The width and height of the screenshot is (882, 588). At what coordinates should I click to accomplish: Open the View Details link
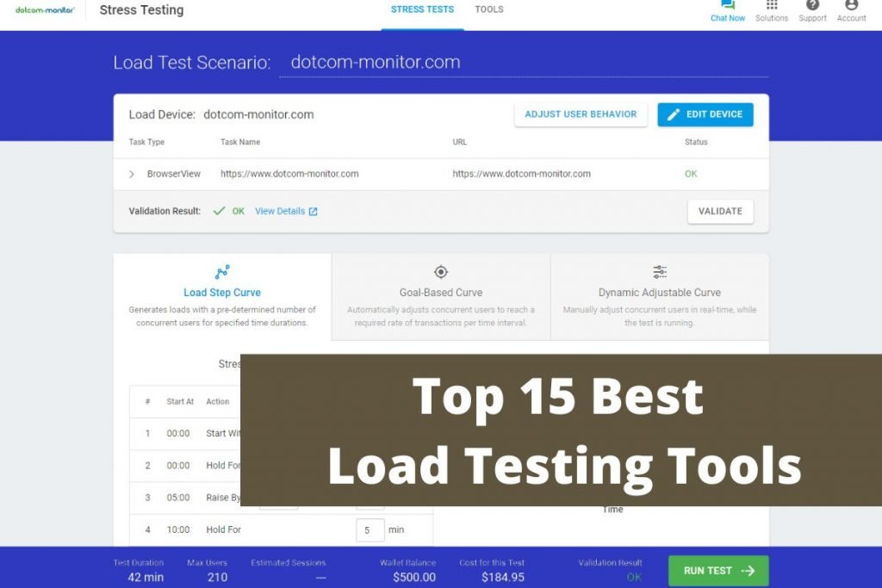click(280, 212)
